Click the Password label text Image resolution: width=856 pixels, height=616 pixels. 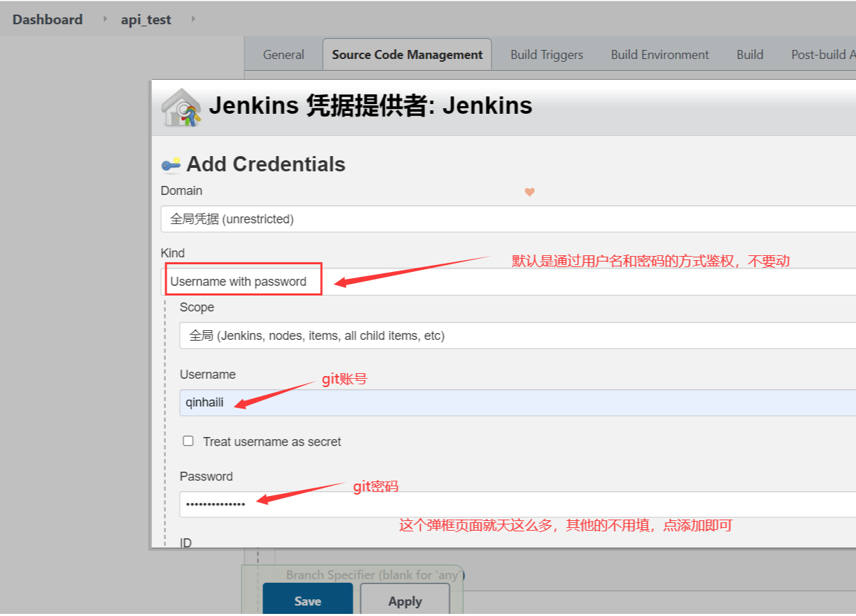pyautogui.click(x=206, y=477)
